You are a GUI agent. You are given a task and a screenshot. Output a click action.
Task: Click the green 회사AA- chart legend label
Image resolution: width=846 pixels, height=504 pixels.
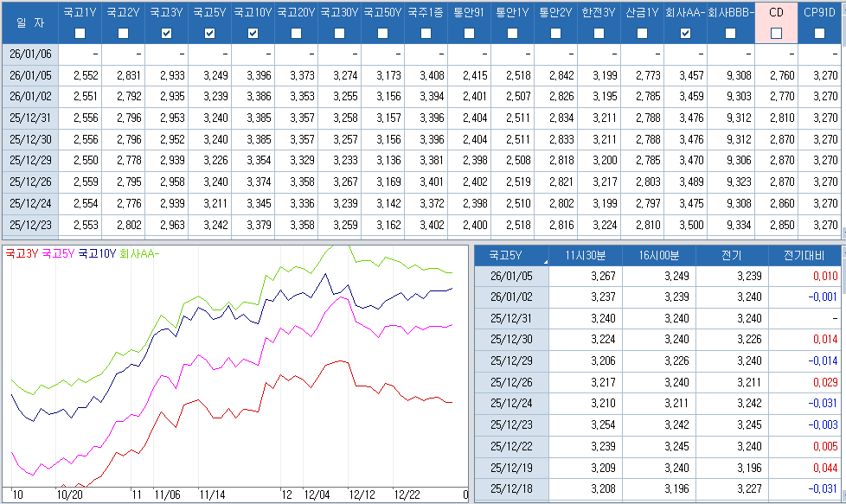click(140, 254)
